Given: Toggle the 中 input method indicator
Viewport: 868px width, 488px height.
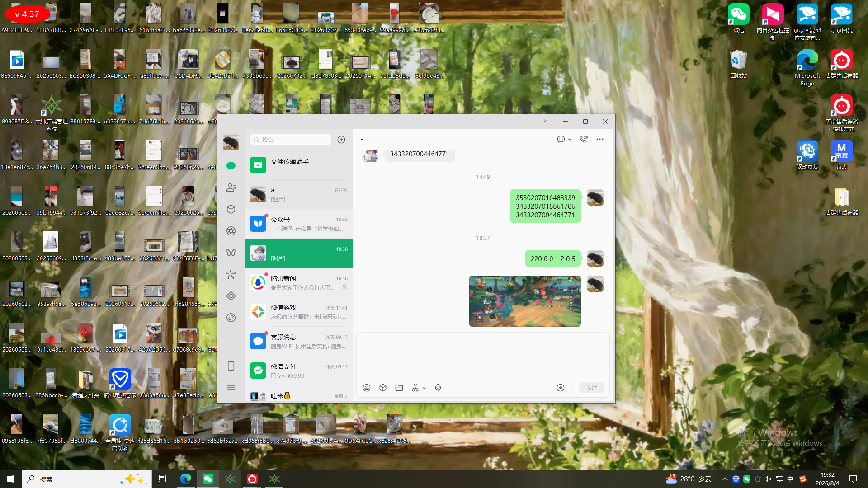Looking at the screenshot, I should coord(790,479).
